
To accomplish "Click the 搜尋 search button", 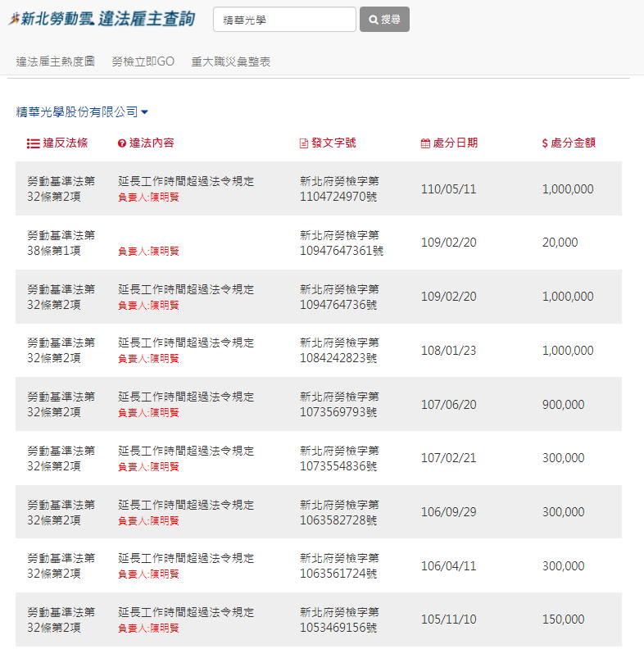I will point(384,20).
